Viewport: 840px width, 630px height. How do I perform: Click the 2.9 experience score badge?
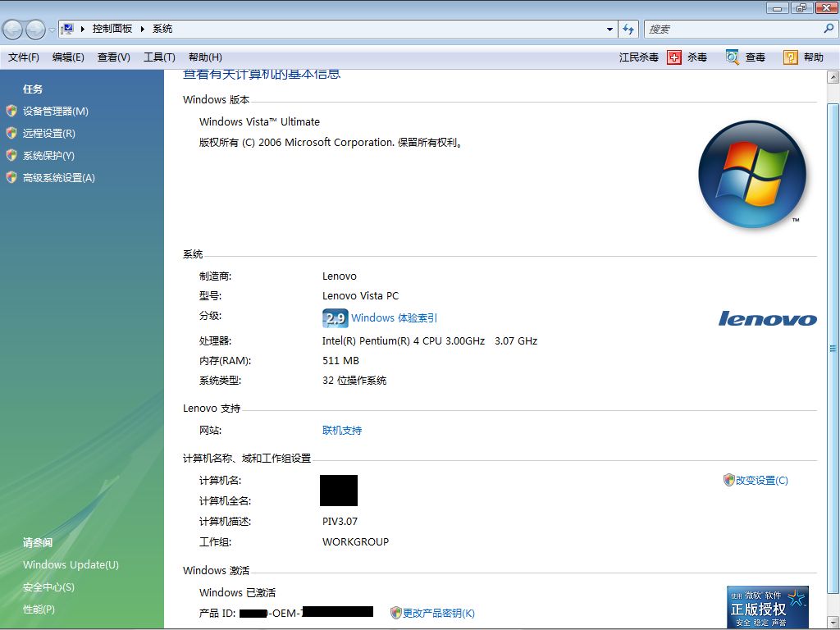(336, 318)
